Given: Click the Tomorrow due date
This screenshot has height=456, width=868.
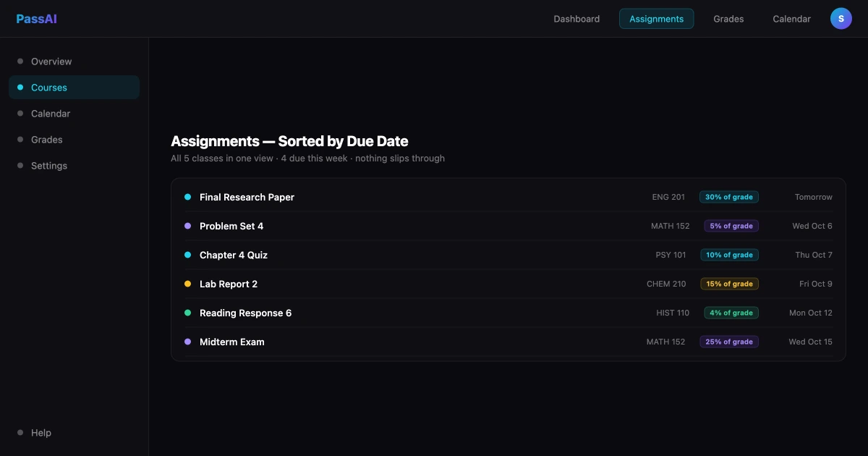Looking at the screenshot, I should click(814, 197).
